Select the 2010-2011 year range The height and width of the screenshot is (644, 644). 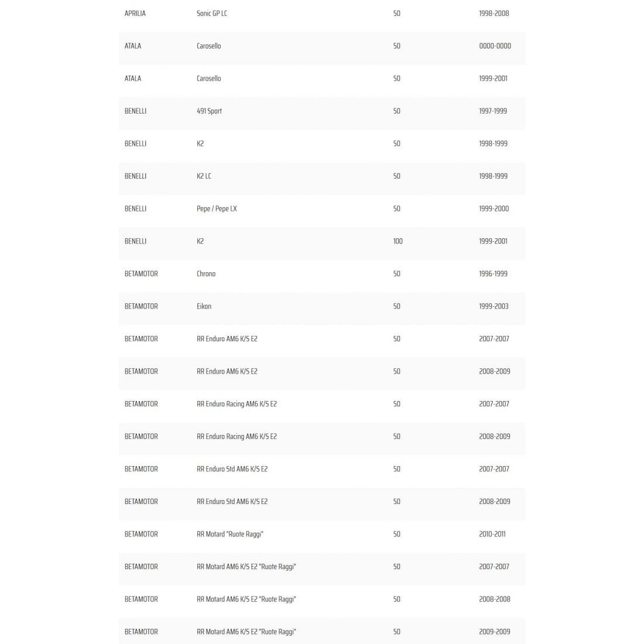(492, 534)
